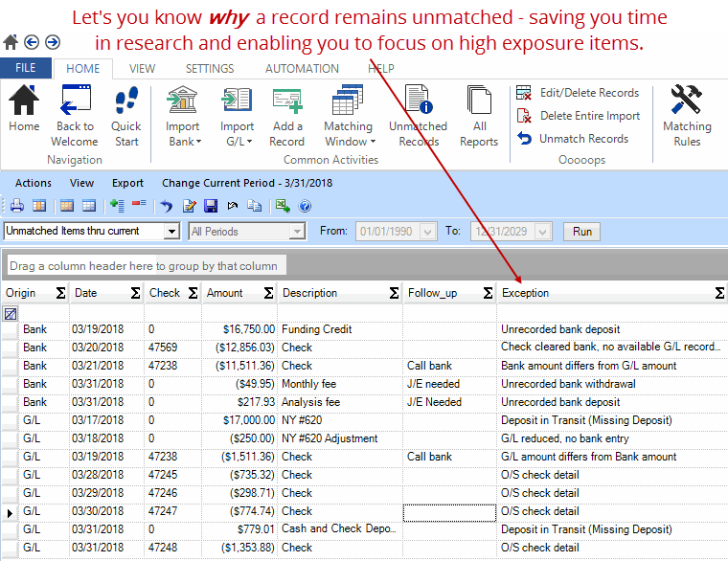
Task: Click the blue grid layout icon
Action: (89, 205)
